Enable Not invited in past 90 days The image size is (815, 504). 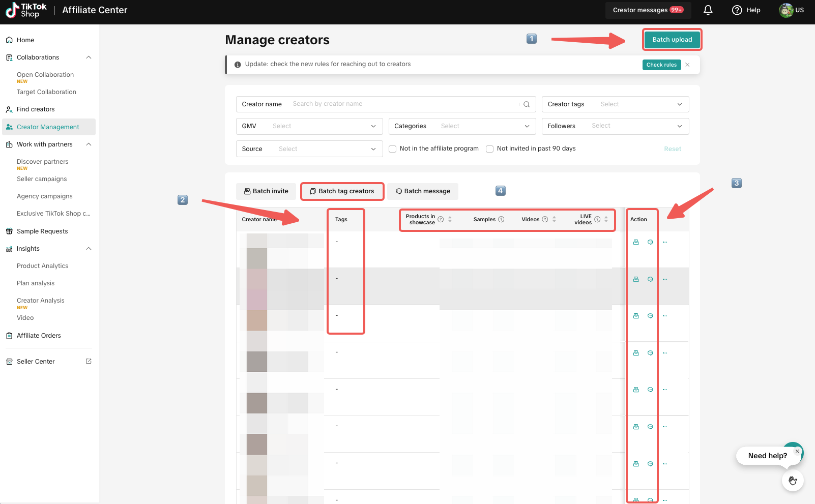(x=489, y=149)
